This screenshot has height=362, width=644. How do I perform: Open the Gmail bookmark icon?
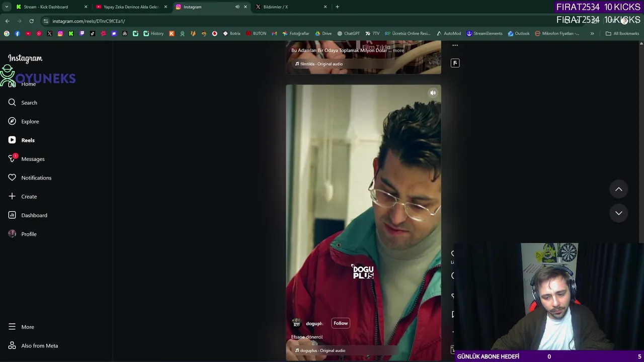coord(274,34)
